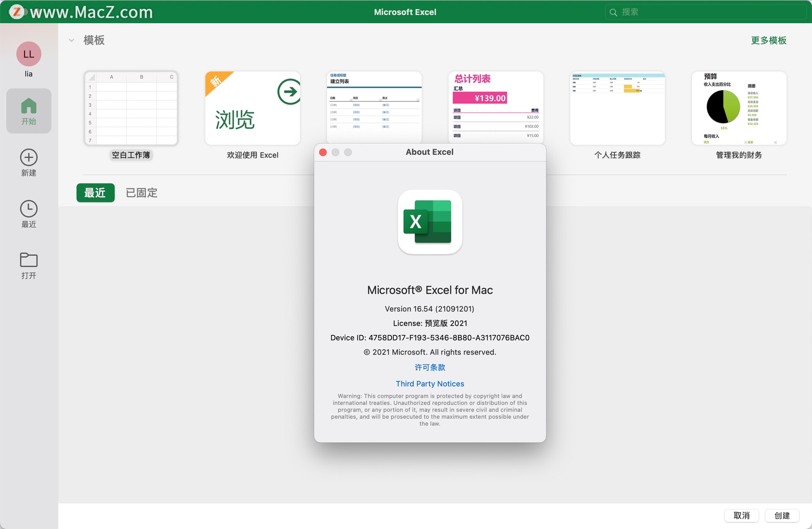Viewport: 812px width, 529px height.
Task: Click the License: 预览版 2021 text
Action: tap(430, 323)
